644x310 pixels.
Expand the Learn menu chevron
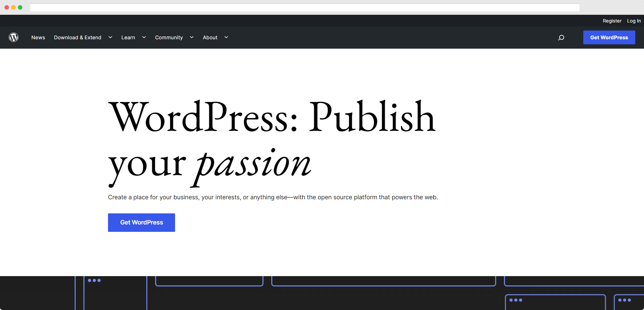(144, 37)
